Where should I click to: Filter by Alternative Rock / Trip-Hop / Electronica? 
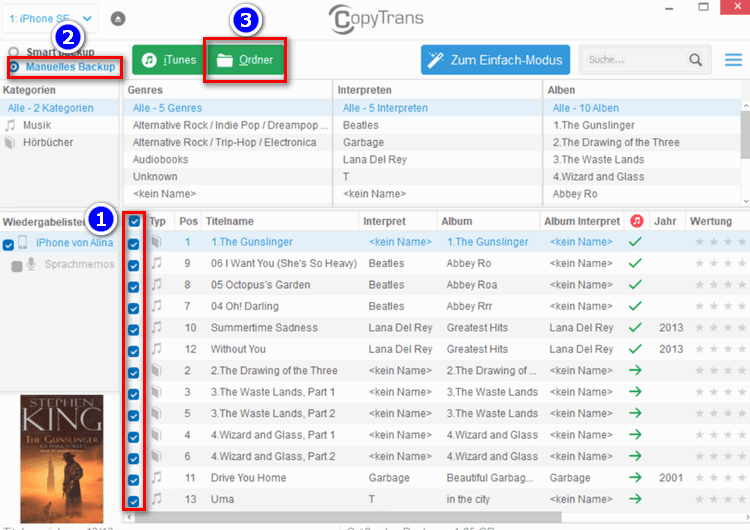click(228, 143)
